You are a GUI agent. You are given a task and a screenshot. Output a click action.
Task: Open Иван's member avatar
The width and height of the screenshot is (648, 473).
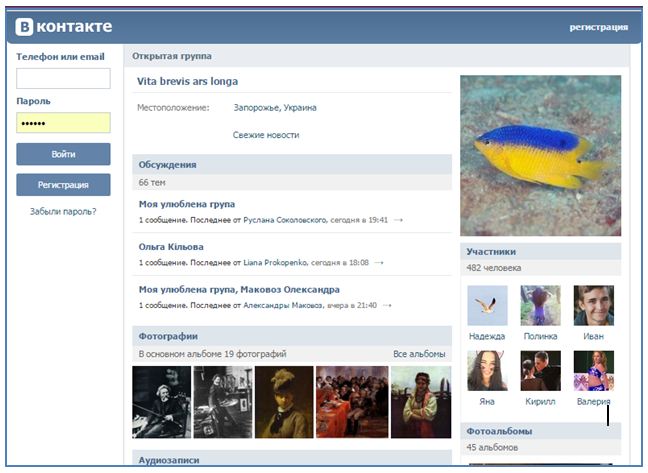pyautogui.click(x=593, y=305)
